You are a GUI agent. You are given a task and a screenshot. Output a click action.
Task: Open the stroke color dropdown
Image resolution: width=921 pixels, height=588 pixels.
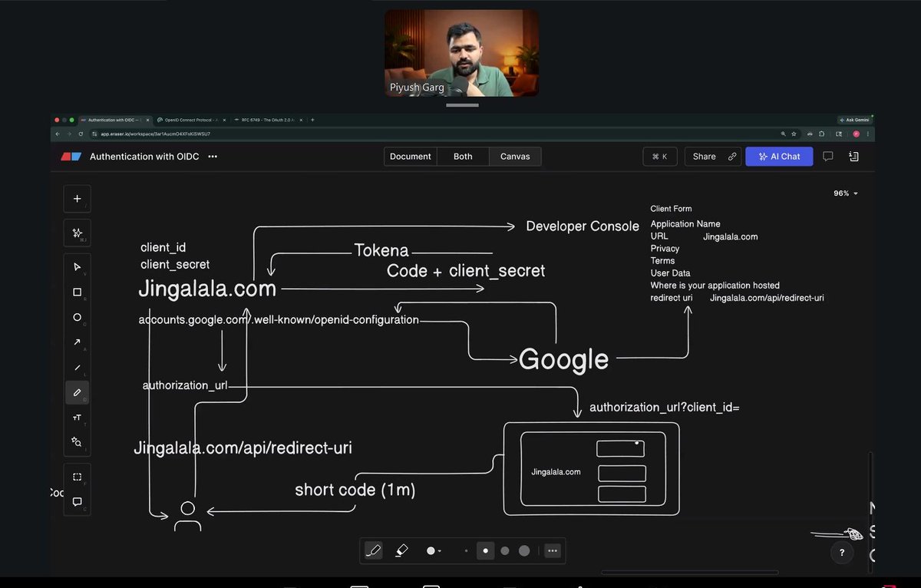434,550
